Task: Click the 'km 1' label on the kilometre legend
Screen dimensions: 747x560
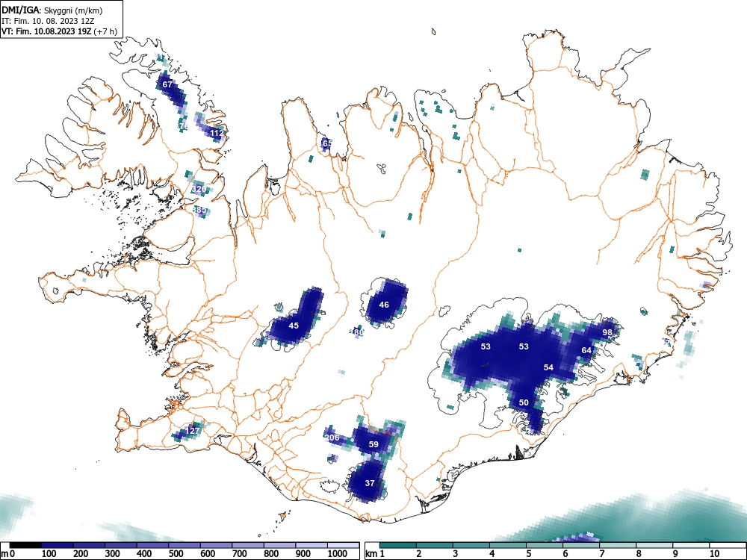Action: [376, 554]
